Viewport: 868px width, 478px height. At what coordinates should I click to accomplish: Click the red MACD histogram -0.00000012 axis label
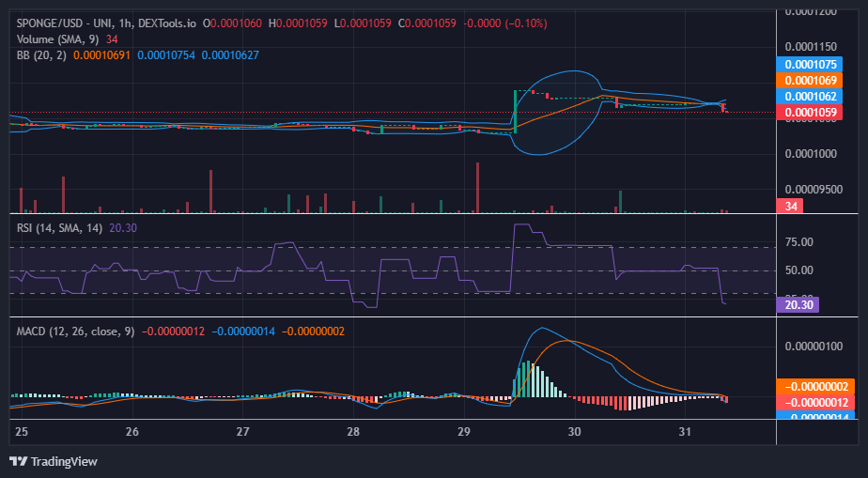[x=816, y=402]
